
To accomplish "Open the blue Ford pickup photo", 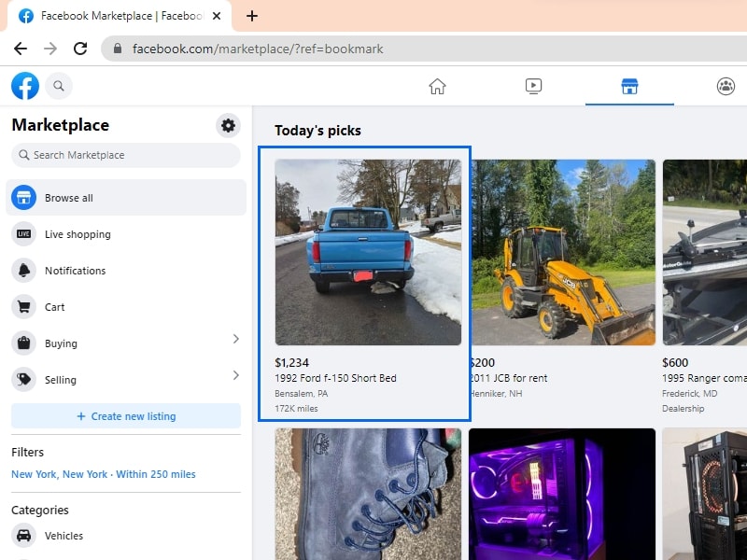I will pyautogui.click(x=368, y=252).
